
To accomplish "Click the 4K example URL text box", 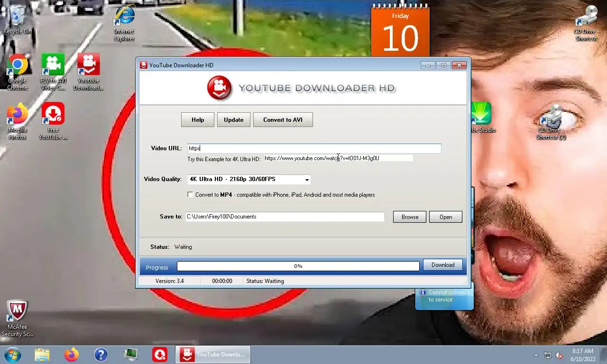I will [339, 158].
